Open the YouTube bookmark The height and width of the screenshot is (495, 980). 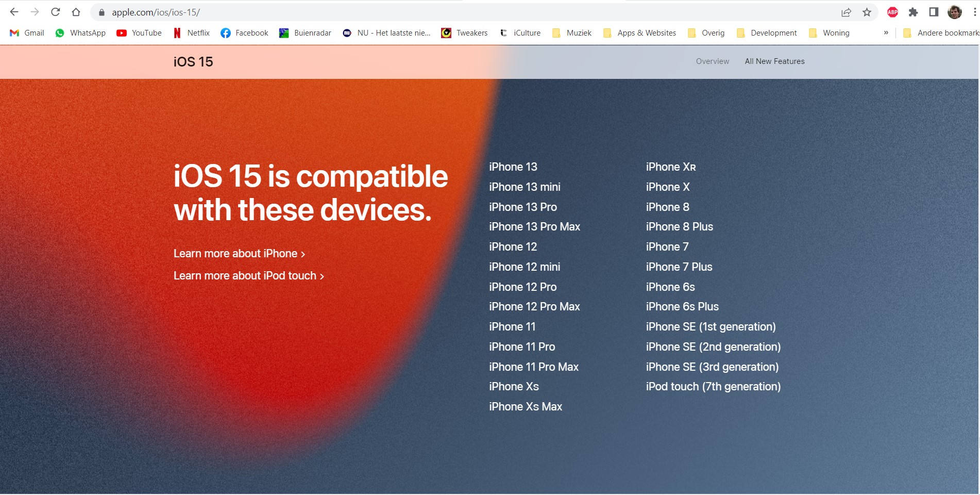[x=139, y=33]
